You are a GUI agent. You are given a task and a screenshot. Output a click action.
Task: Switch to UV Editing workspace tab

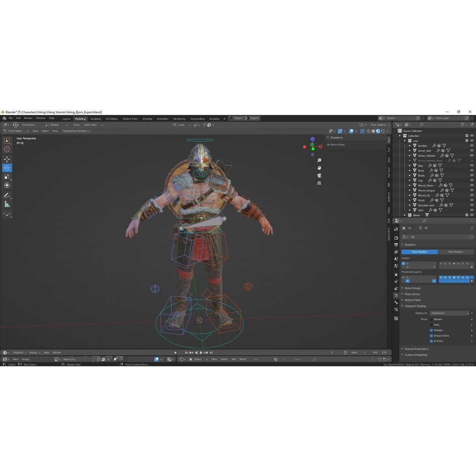point(112,119)
